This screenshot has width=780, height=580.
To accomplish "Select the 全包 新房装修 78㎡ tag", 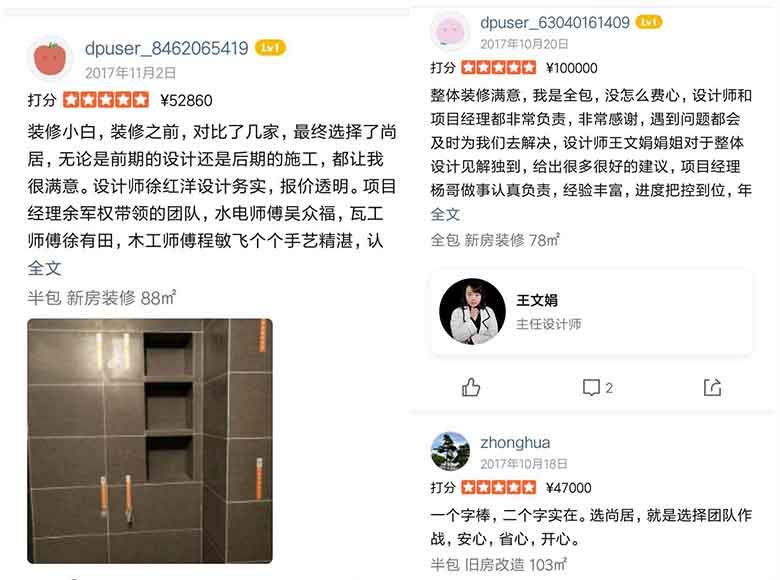I will (495, 240).
